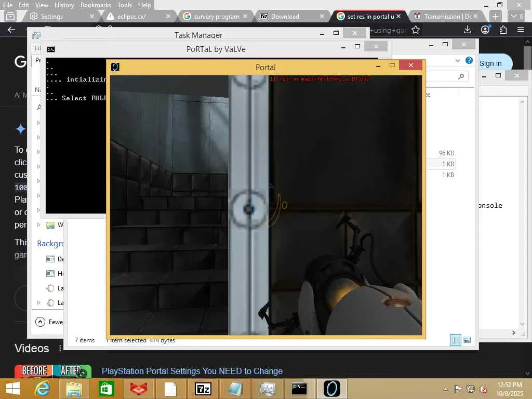Switch to the Settings tab
532x399 pixels.
60,16
